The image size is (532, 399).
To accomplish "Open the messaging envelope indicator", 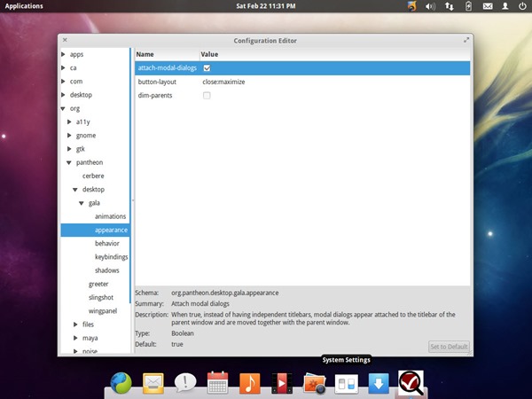I will point(488,6).
